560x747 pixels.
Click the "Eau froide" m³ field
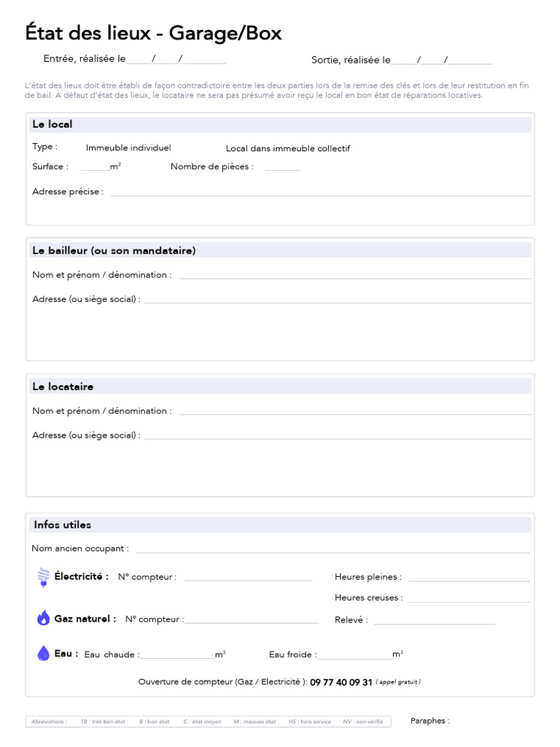(x=354, y=655)
